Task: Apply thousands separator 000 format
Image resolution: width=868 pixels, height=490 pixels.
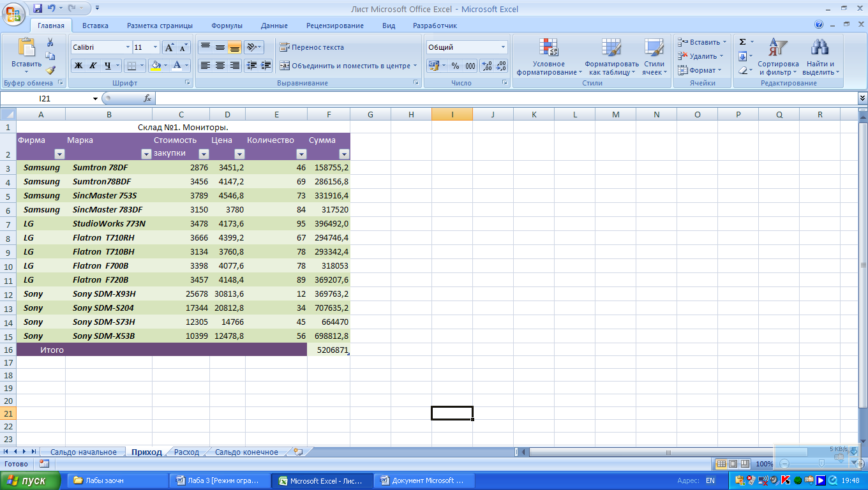Action: [x=470, y=66]
